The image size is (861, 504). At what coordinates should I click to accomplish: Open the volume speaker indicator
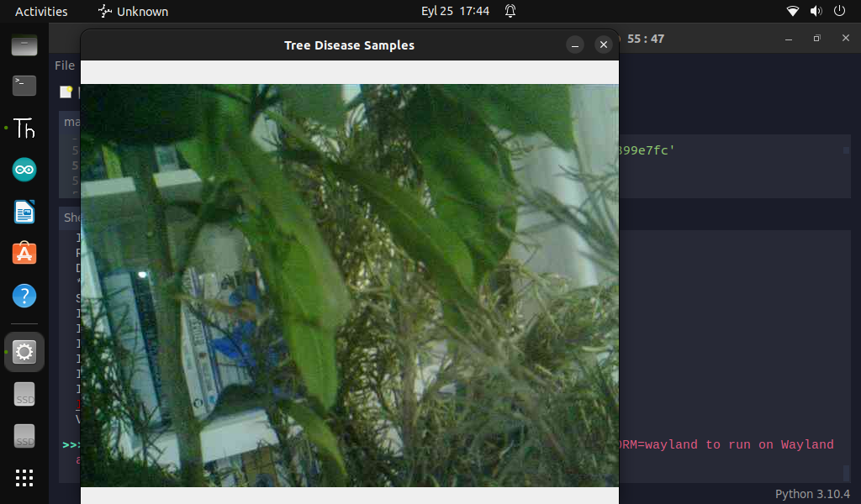tap(816, 12)
